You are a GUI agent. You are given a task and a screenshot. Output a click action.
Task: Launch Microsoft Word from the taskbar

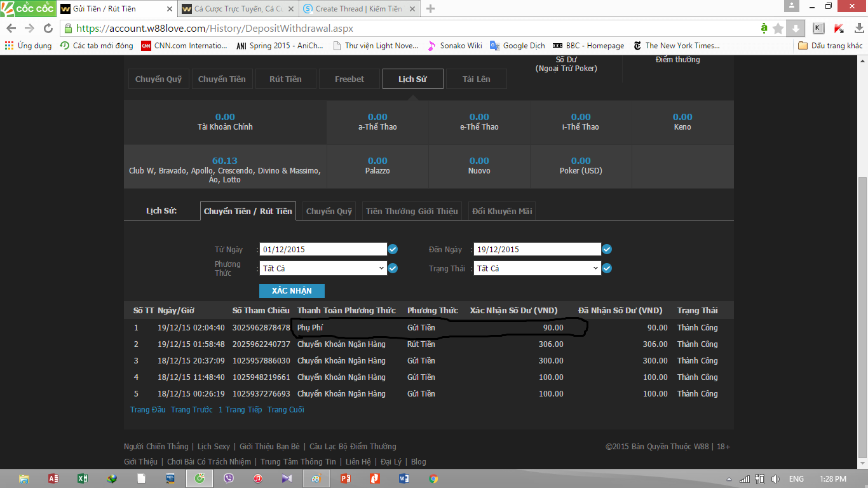click(404, 478)
